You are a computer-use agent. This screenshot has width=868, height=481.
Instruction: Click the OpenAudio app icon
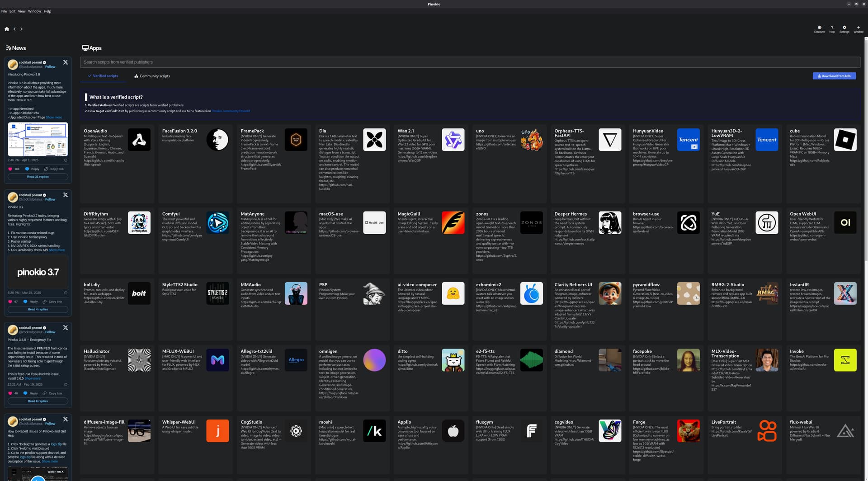(x=139, y=140)
